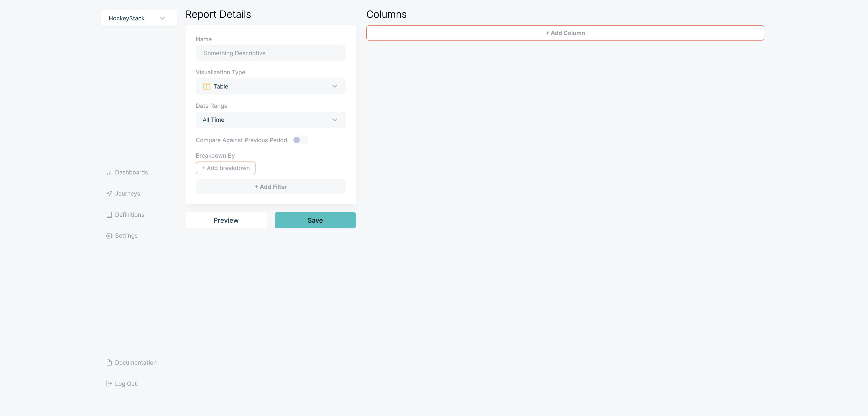868x416 pixels.
Task: Click the Add Column button
Action: pos(565,33)
